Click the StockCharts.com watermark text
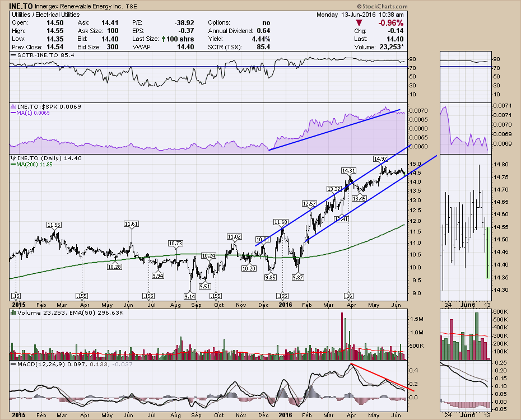521x420 pixels. [x=383, y=6]
